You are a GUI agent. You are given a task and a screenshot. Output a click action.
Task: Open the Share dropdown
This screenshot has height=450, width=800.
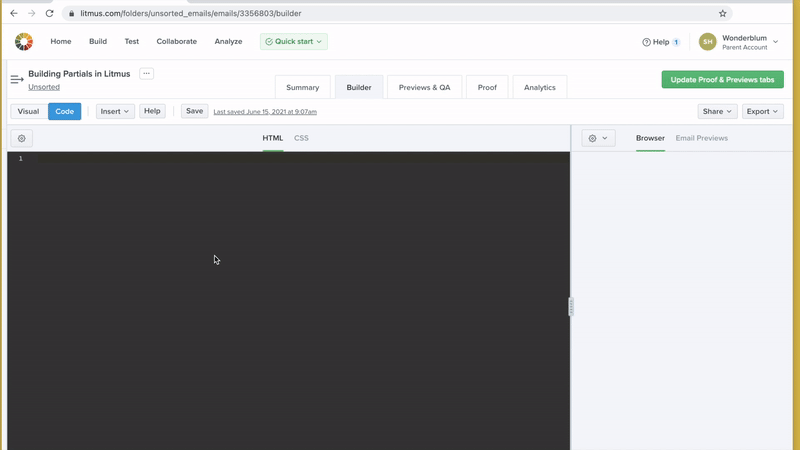point(716,112)
